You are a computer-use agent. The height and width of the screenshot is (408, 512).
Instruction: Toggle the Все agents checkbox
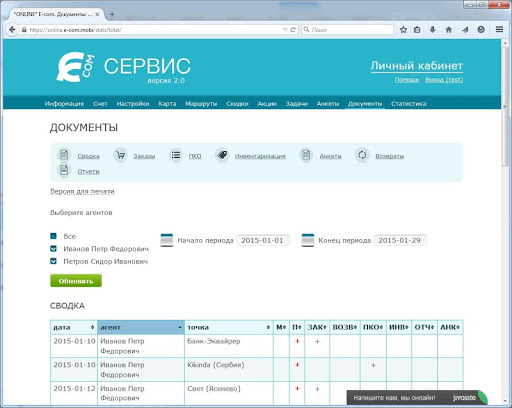pyautogui.click(x=53, y=236)
